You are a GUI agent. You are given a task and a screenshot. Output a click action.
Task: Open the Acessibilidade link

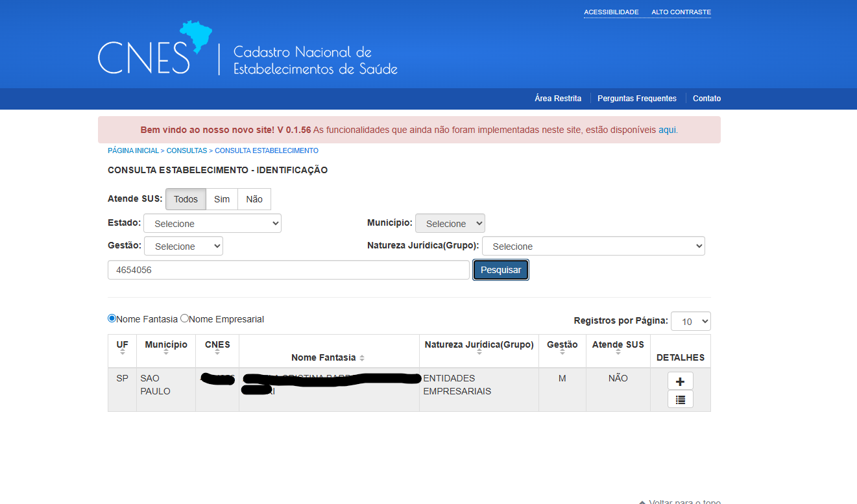pos(611,12)
